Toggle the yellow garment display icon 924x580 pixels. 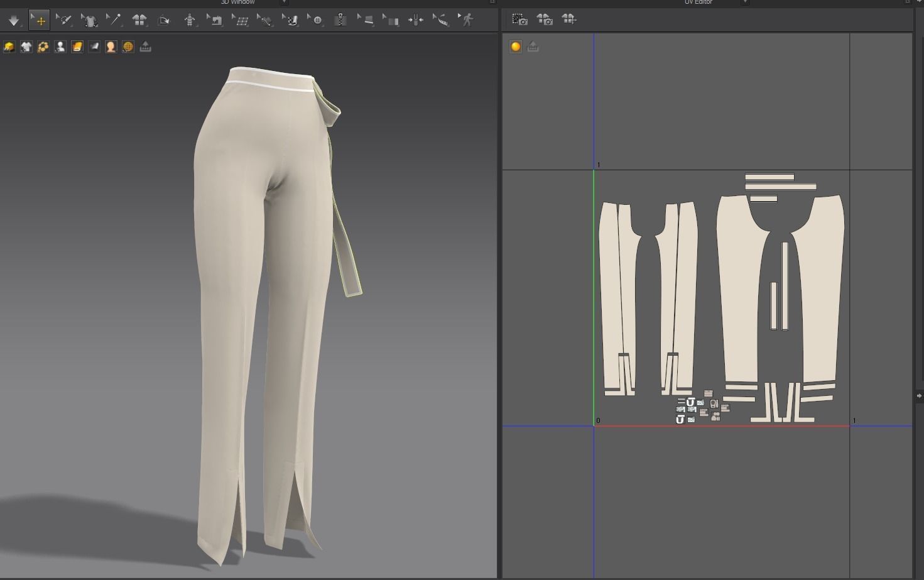pos(9,47)
